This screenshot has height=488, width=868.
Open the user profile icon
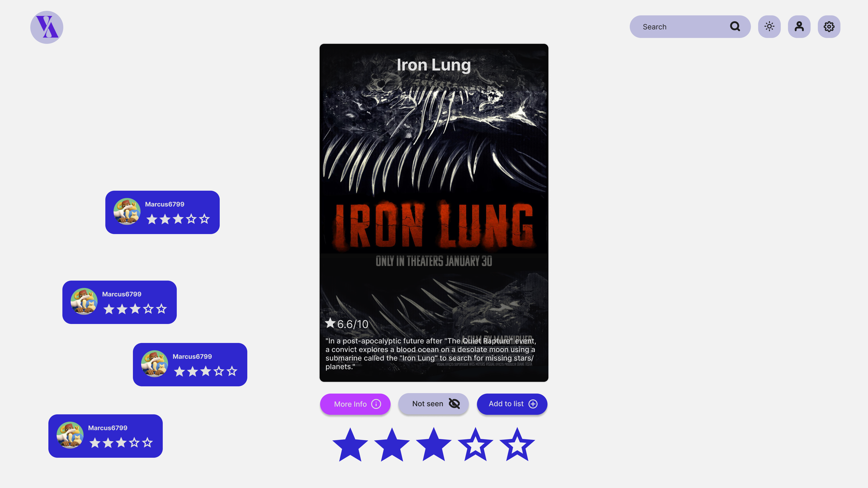(x=799, y=26)
